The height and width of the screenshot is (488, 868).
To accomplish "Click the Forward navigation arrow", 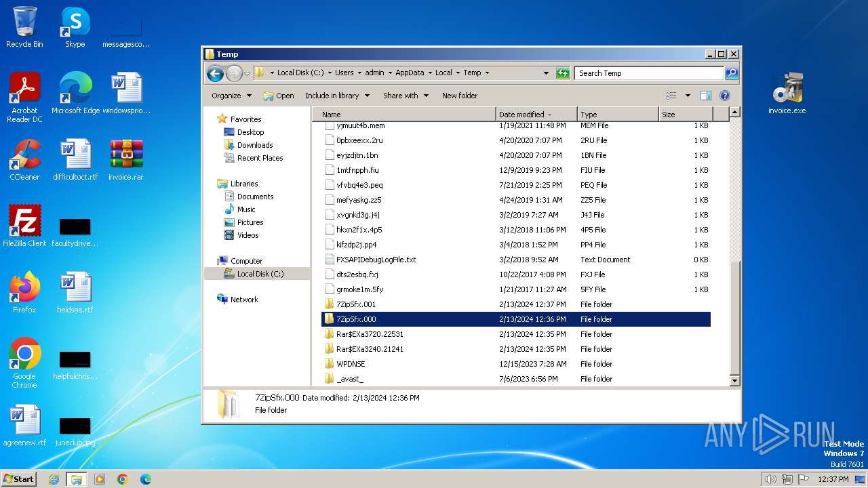I will click(234, 73).
